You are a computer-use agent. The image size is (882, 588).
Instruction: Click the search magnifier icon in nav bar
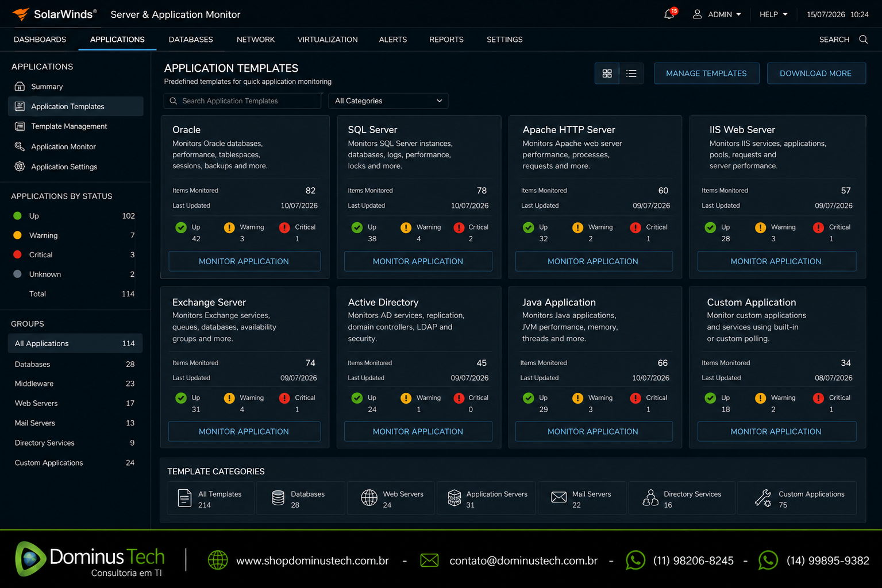863,39
